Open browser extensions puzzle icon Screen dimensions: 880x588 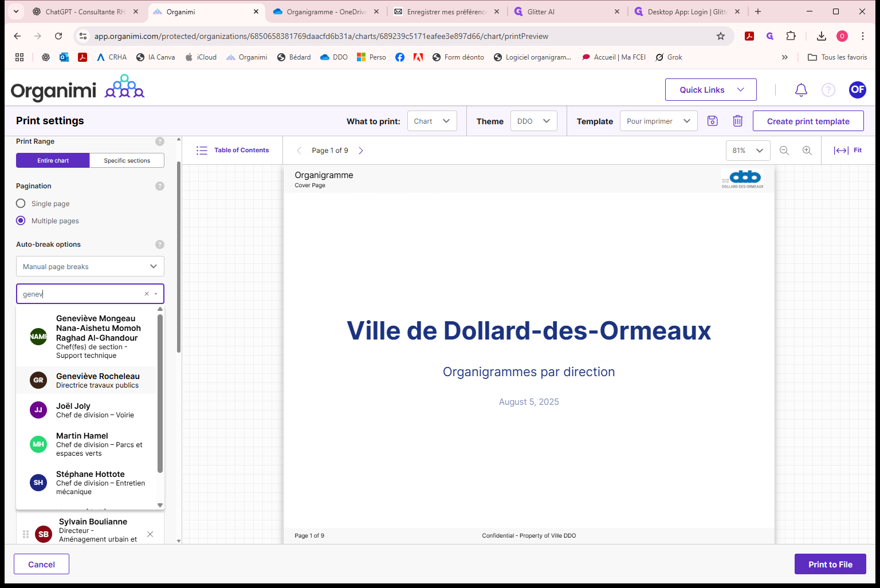tap(791, 36)
